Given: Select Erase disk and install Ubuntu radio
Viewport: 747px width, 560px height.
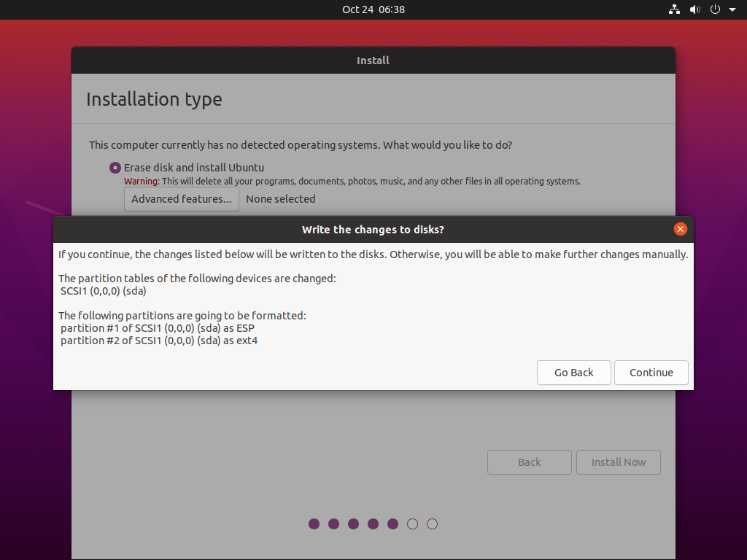Looking at the screenshot, I should pos(115,168).
